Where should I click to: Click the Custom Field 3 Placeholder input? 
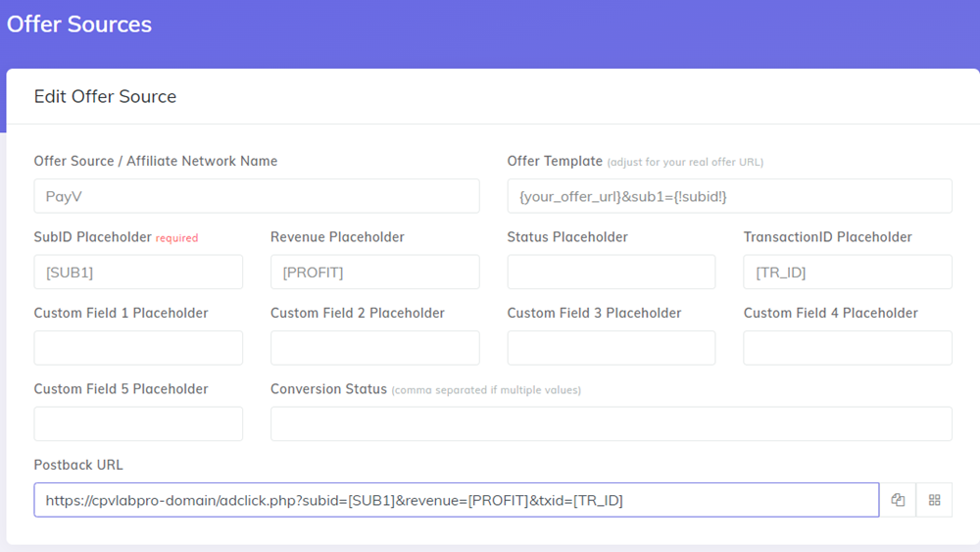pyautogui.click(x=612, y=348)
